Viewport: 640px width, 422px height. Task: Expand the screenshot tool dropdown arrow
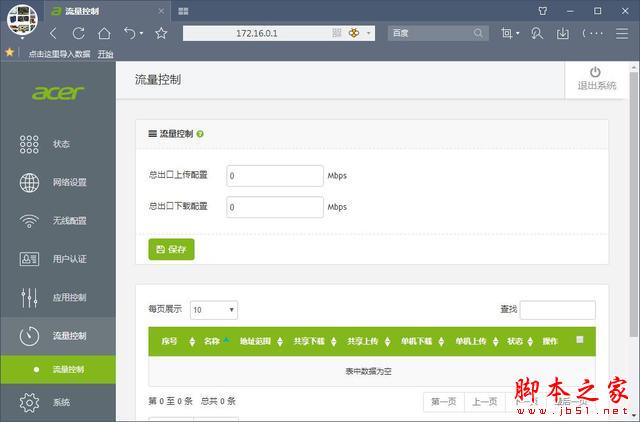[x=518, y=33]
